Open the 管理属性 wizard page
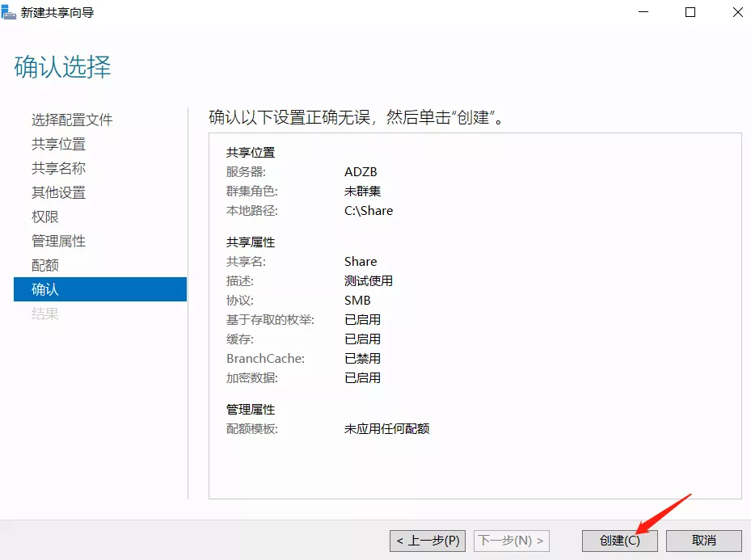 click(58, 241)
